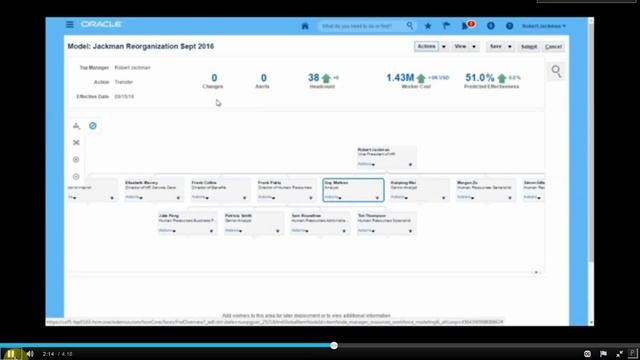Click the flag icon on video player

603,354
